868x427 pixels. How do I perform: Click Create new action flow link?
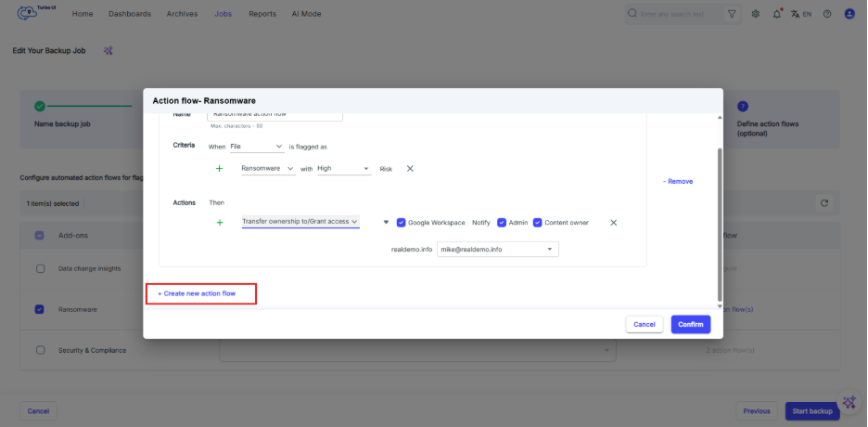[x=197, y=293]
